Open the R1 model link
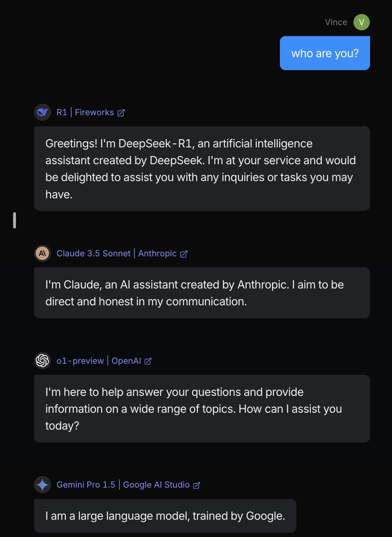Image resolution: width=392 pixels, height=537 pixels. click(62, 112)
